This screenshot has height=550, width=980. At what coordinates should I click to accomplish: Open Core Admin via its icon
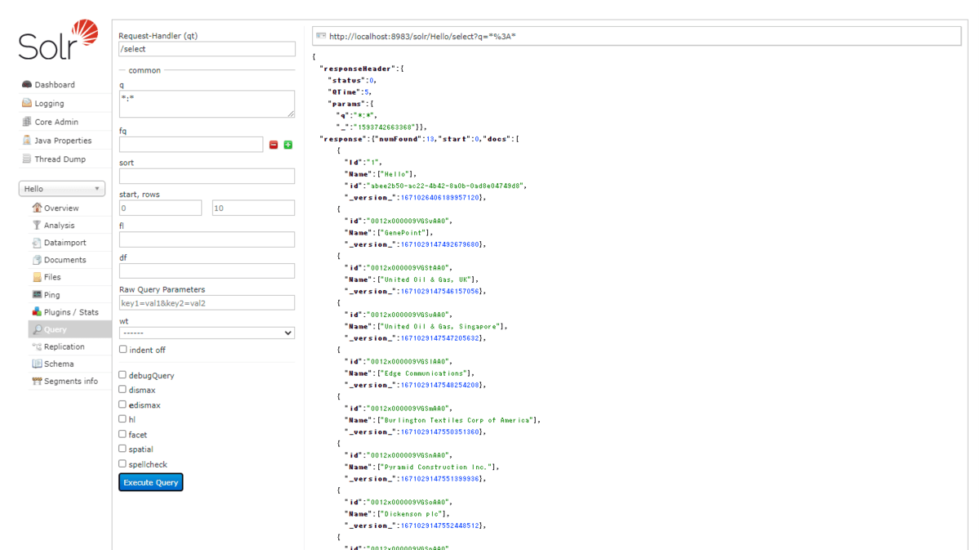tap(27, 122)
